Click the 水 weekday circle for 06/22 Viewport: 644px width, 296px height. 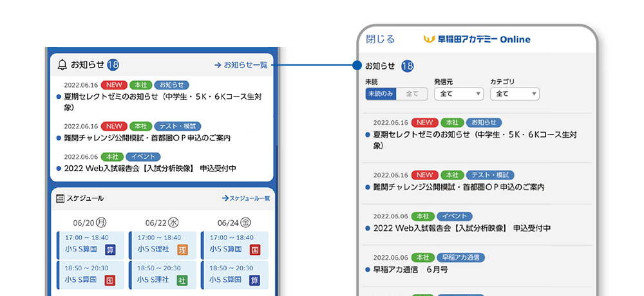coord(174,223)
